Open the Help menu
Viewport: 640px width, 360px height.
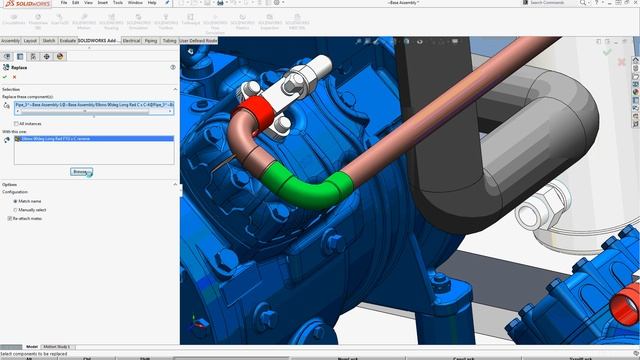tap(152, 3)
